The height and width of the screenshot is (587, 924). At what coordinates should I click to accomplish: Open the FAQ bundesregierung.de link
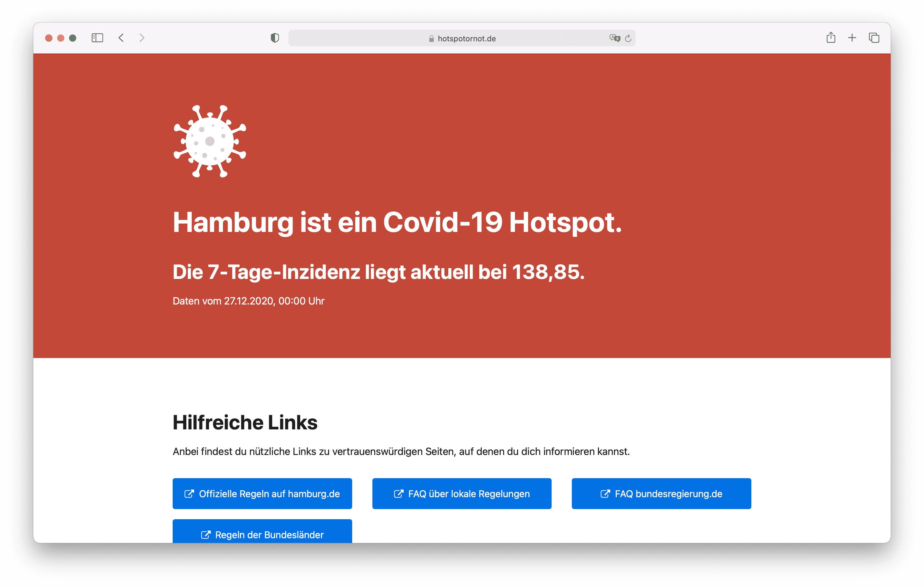[661, 493]
